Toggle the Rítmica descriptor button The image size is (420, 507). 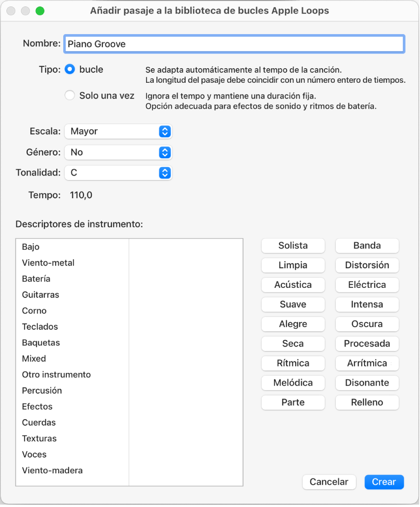(293, 363)
